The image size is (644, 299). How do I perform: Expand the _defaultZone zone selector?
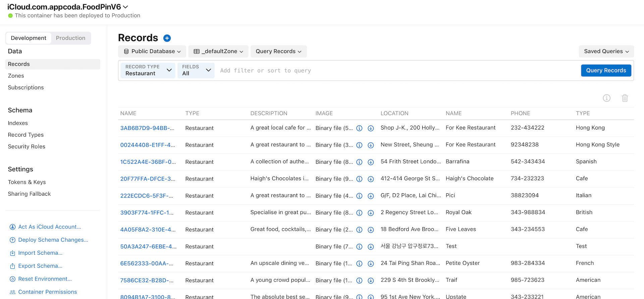[218, 51]
